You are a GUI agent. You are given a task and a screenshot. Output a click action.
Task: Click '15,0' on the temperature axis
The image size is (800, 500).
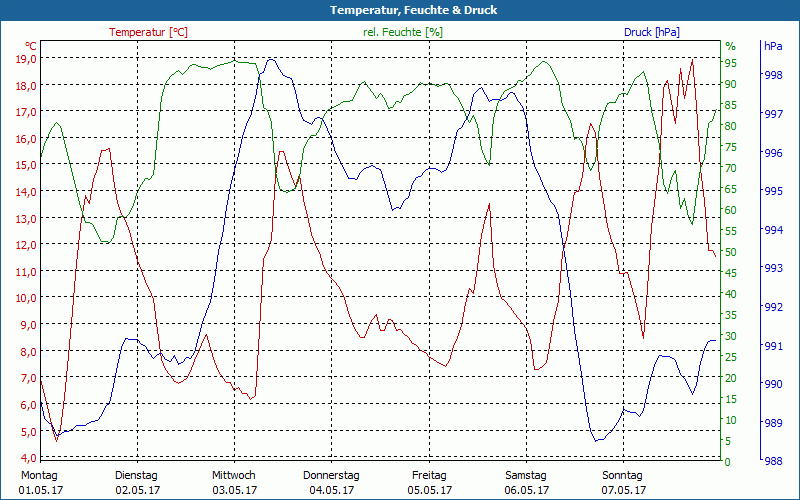tap(26, 165)
